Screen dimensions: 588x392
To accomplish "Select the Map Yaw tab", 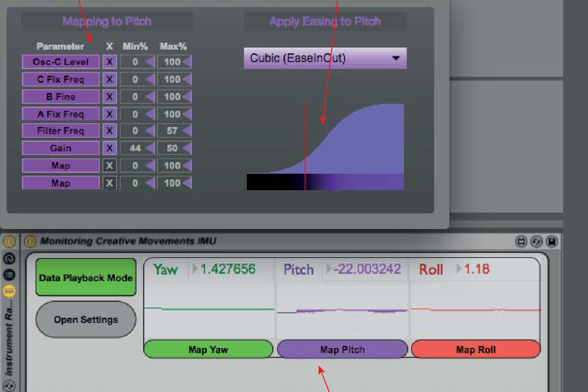I will [x=208, y=350].
